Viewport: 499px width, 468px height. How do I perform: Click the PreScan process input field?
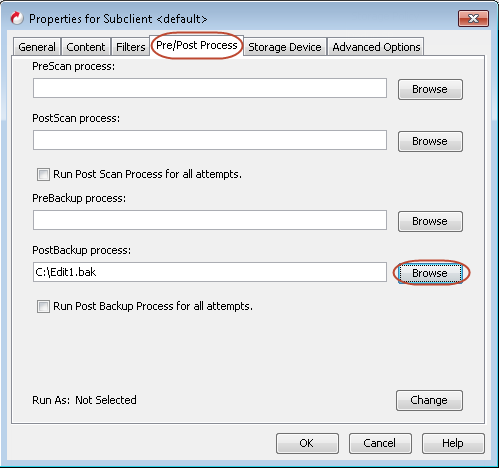tap(210, 88)
